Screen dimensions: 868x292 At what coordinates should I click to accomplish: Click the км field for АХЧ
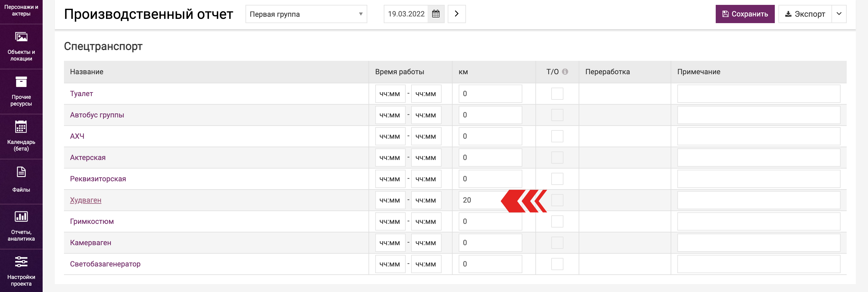[490, 136]
